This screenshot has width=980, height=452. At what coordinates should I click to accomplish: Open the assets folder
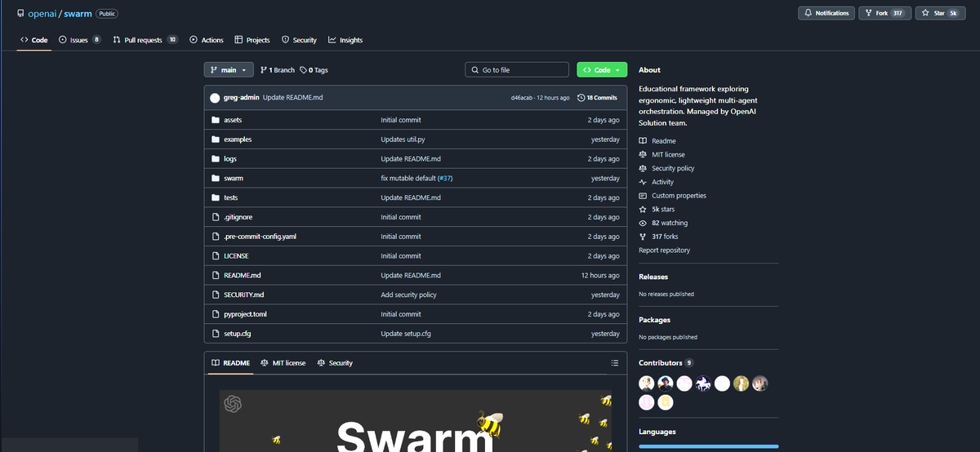(x=232, y=120)
